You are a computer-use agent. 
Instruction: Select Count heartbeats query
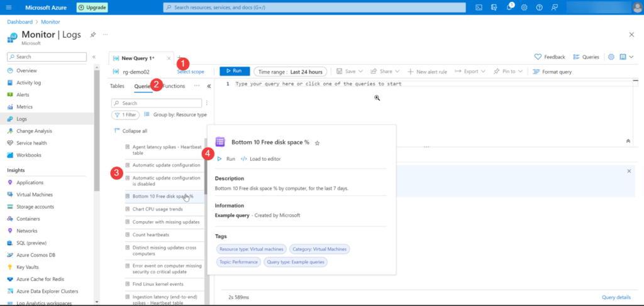151,234
